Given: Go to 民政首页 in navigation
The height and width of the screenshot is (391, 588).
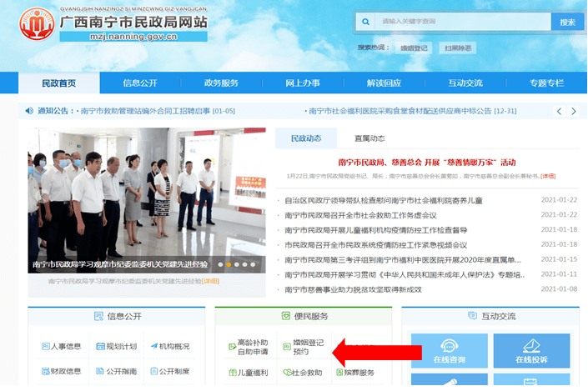Looking at the screenshot, I should click(59, 83).
